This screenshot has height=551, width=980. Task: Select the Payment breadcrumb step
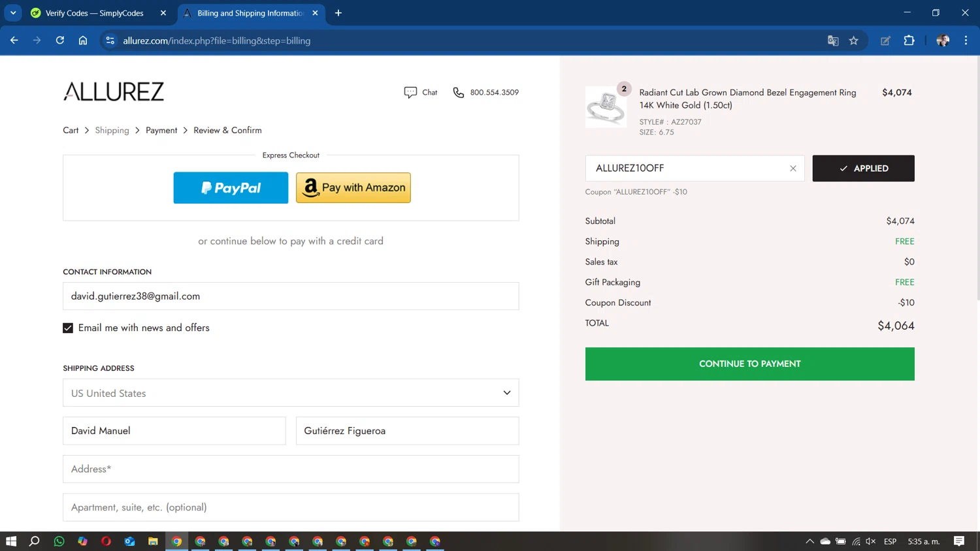(x=161, y=131)
